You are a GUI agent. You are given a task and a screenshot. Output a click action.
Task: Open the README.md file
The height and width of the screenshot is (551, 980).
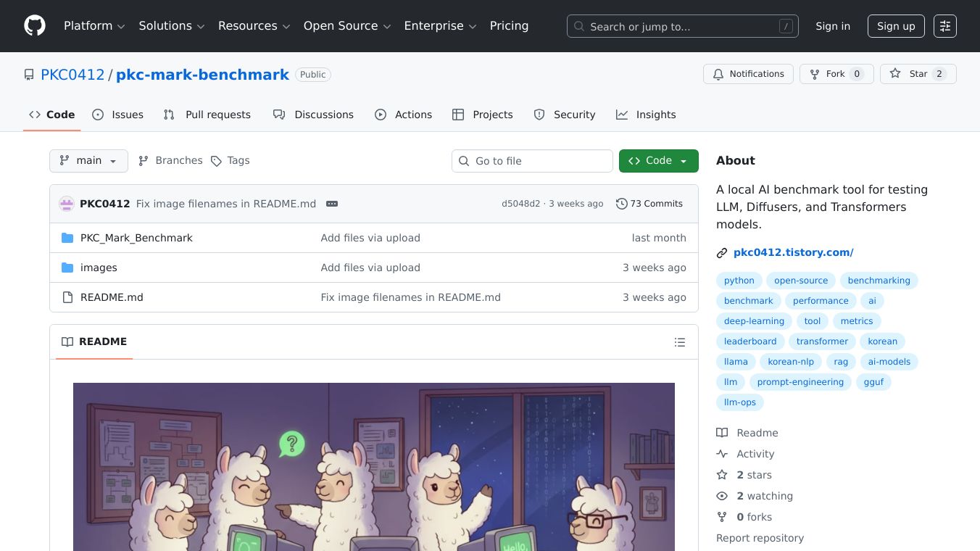pos(112,297)
